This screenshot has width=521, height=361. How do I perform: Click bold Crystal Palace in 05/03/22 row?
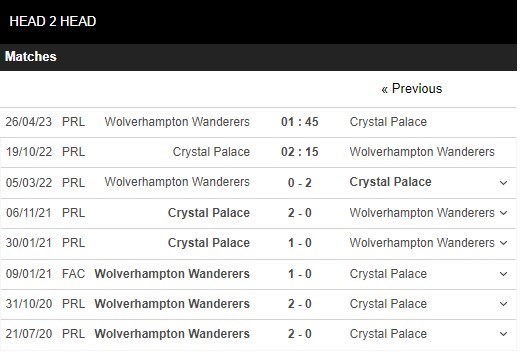coord(390,182)
